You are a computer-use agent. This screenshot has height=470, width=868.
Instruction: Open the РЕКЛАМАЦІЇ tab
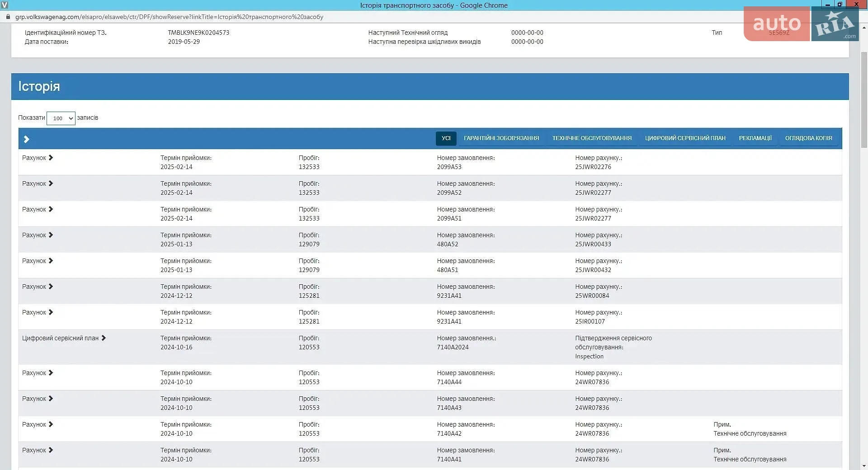(x=755, y=138)
